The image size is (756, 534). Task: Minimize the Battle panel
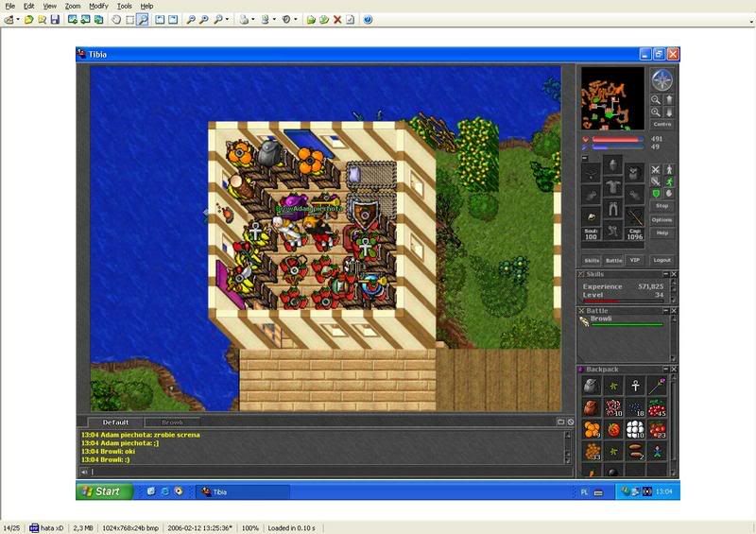point(666,311)
